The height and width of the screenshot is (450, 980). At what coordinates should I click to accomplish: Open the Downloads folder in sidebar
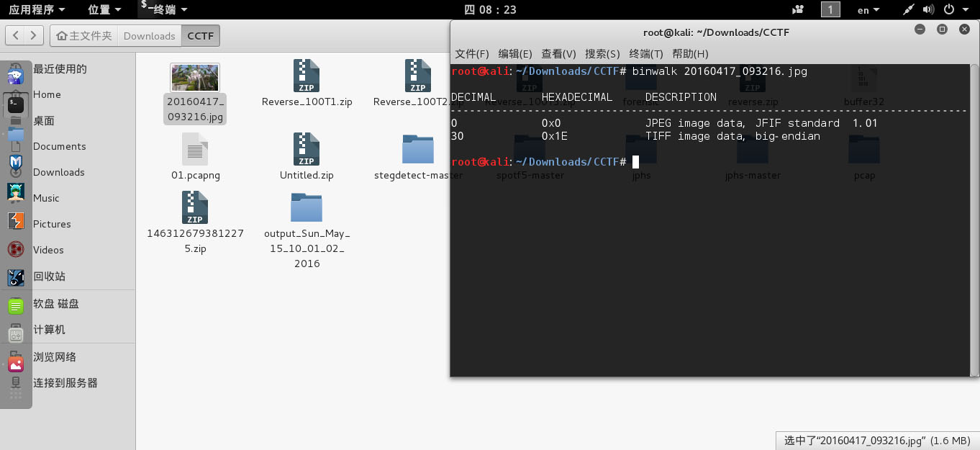[59, 172]
